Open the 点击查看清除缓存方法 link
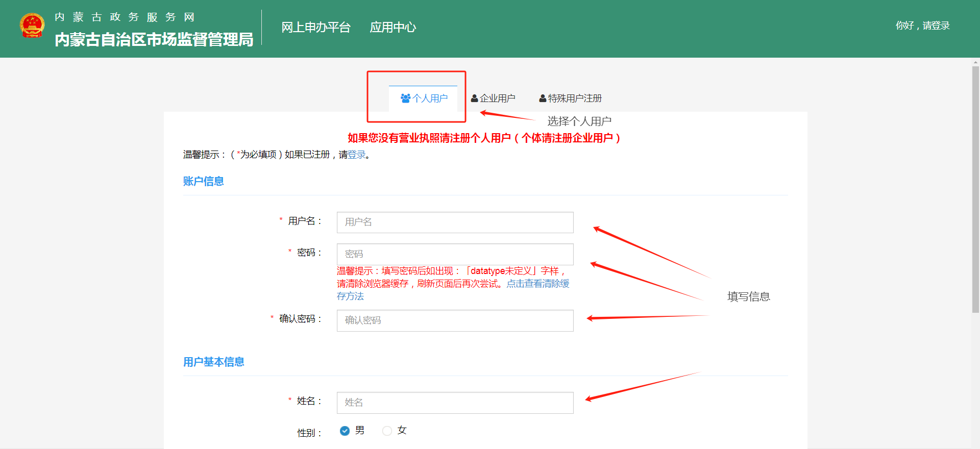 (537, 284)
